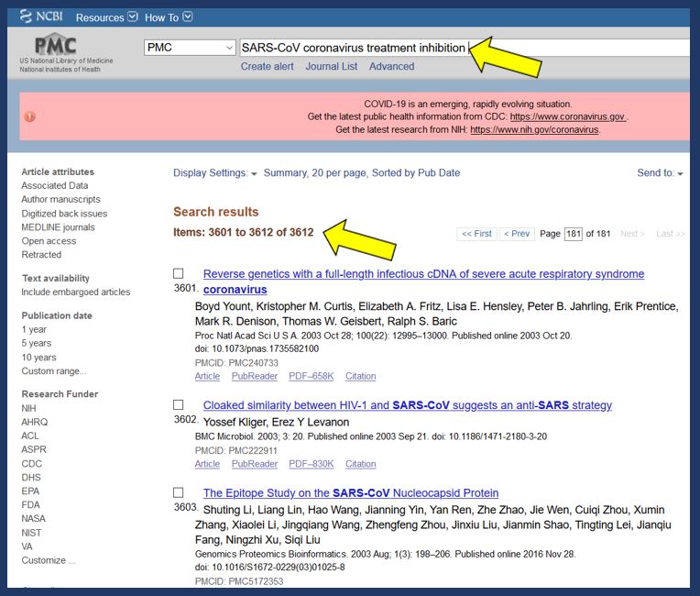Expand the Display Settings menu
700x596 pixels.
point(215,173)
